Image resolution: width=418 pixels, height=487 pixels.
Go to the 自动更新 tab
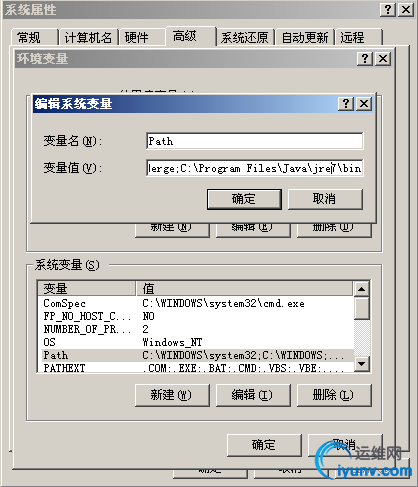pyautogui.click(x=305, y=37)
